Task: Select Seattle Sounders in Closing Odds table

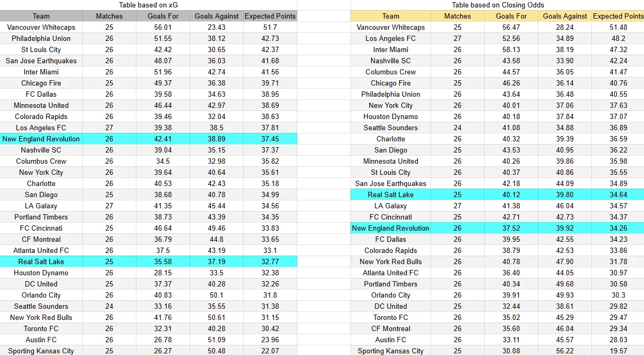Action: click(x=391, y=128)
